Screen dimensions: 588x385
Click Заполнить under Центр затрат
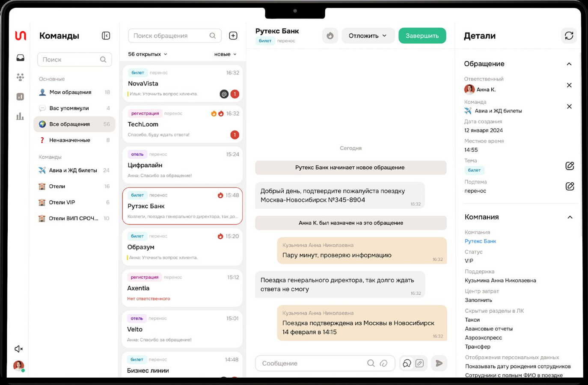point(478,300)
